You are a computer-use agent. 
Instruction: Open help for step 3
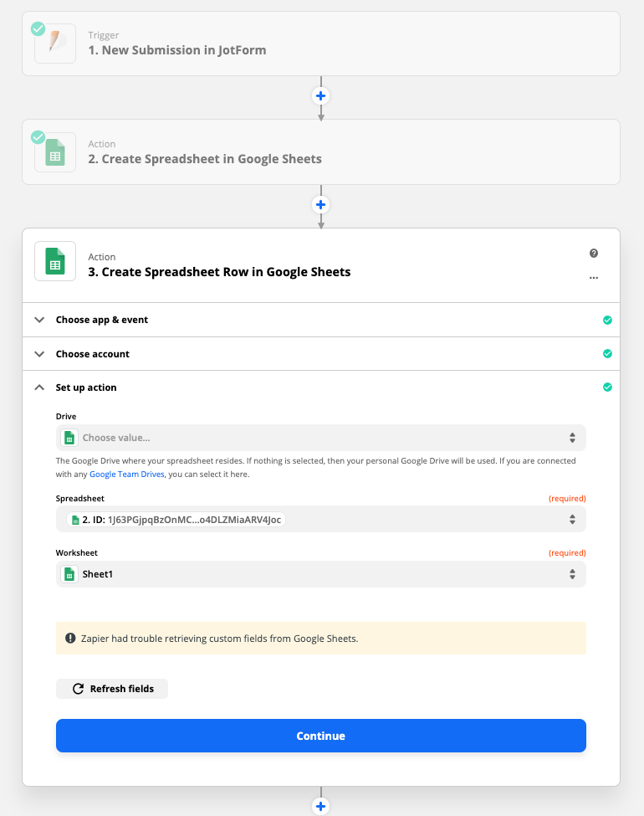pos(594,254)
